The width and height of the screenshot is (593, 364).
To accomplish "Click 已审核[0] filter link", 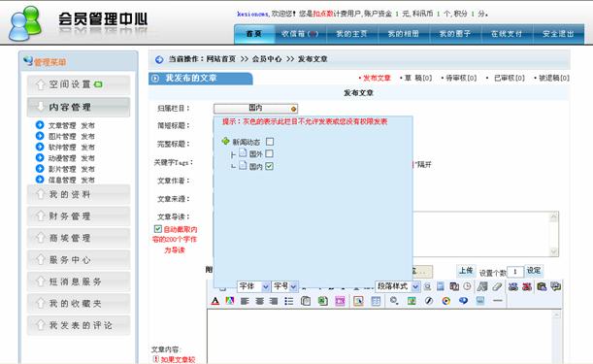I will [510, 79].
